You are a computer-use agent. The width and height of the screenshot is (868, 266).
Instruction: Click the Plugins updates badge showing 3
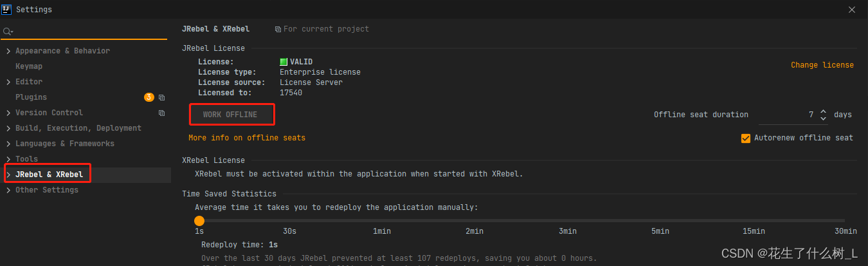(149, 97)
